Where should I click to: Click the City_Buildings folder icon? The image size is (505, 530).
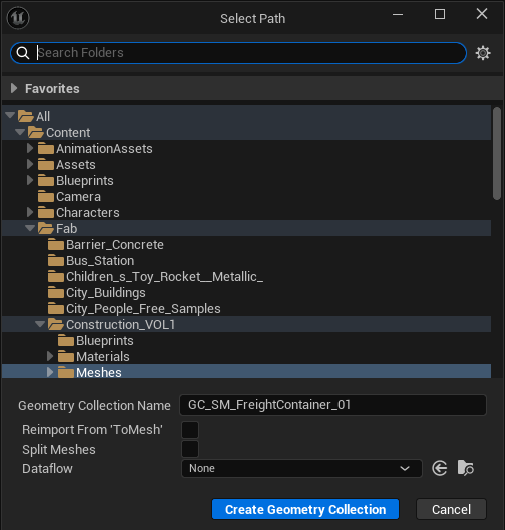pos(56,292)
